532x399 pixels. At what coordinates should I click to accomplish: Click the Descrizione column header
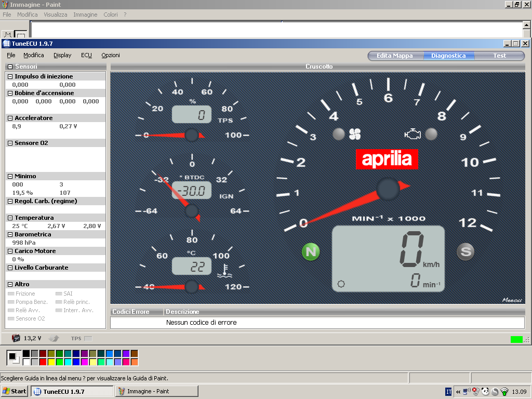click(344, 312)
